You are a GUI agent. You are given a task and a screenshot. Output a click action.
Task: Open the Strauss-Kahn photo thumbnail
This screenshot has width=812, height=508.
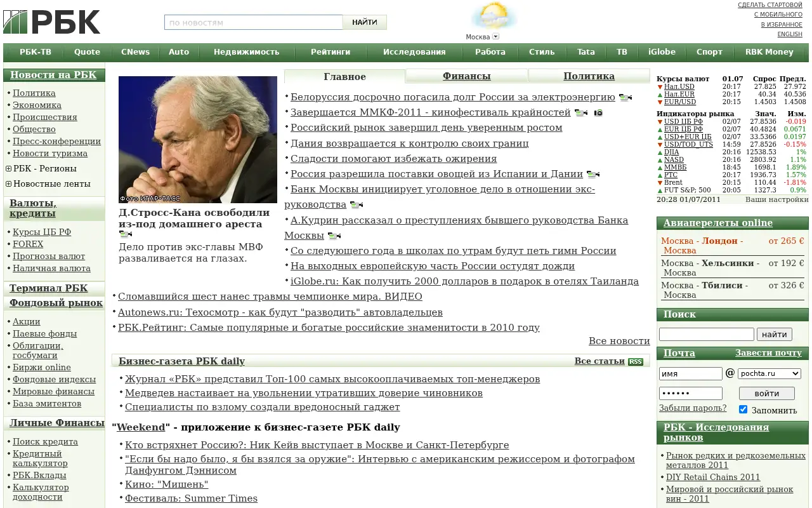point(198,140)
